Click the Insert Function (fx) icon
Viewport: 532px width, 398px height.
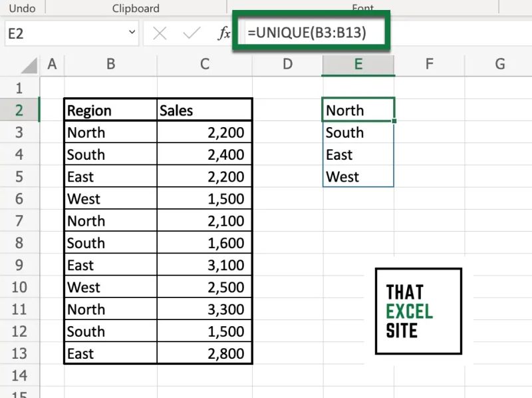(x=225, y=31)
